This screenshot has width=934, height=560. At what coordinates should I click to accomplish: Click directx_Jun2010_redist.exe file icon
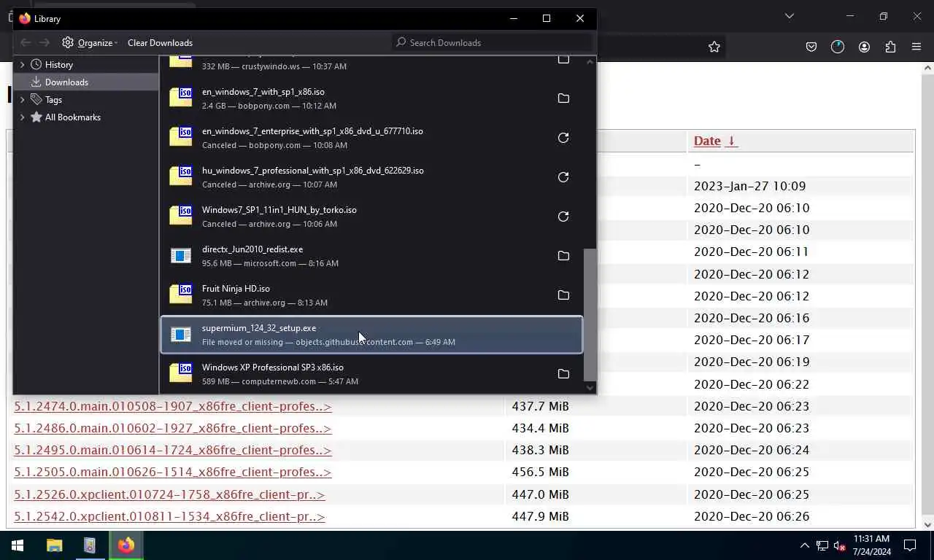(181, 255)
